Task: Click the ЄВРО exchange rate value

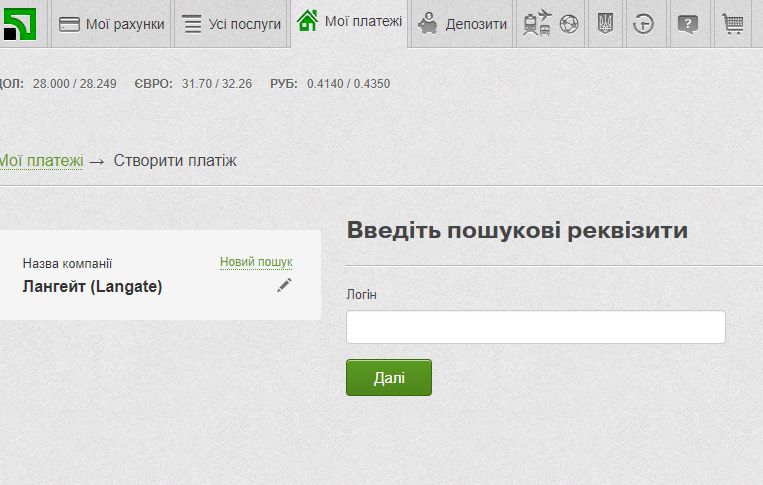Action: [217, 83]
